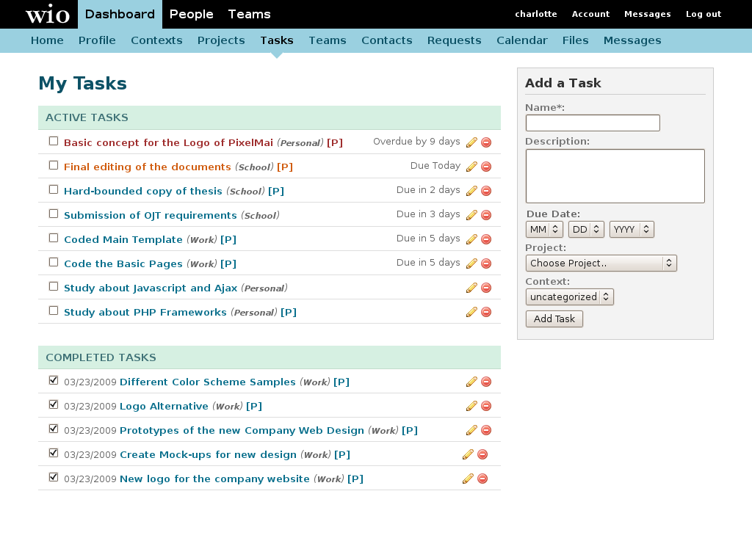752x560 pixels.
Task: Uncheck the Different Color Scheme Samples task
Action: pos(54,380)
